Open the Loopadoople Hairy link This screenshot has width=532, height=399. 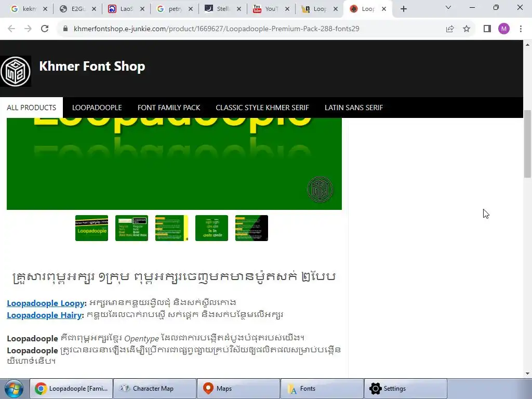pos(45,315)
